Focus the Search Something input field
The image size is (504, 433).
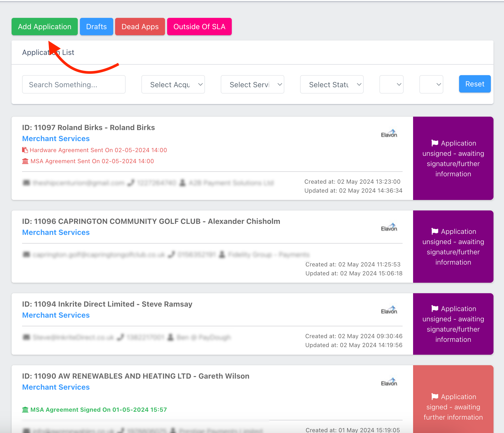point(74,84)
